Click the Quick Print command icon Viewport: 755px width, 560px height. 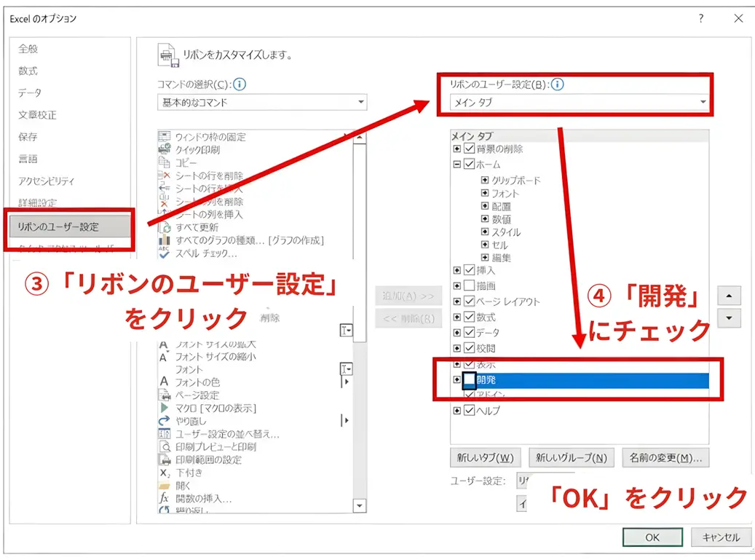point(165,149)
